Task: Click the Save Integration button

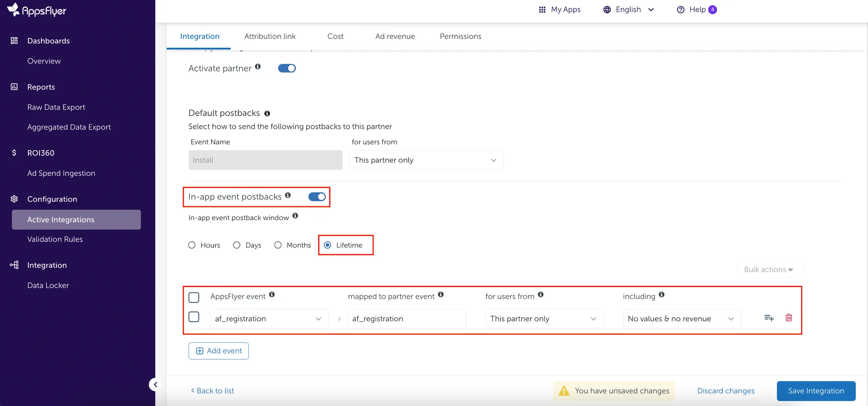Action: 815,391
